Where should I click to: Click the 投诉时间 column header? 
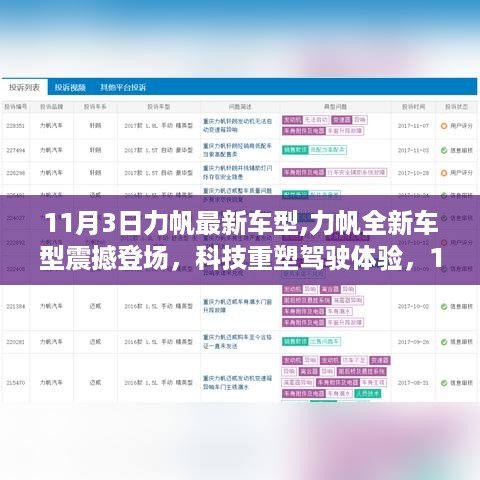pyautogui.click(x=413, y=107)
